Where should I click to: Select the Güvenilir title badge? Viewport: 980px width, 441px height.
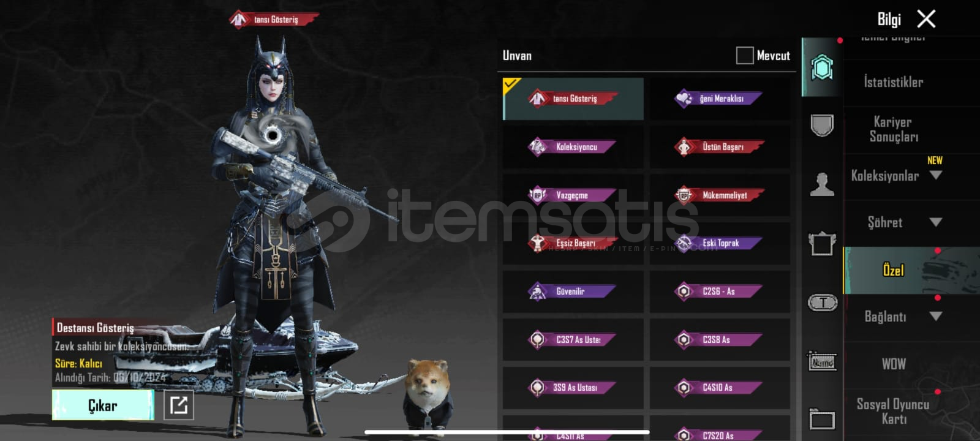[573, 292]
